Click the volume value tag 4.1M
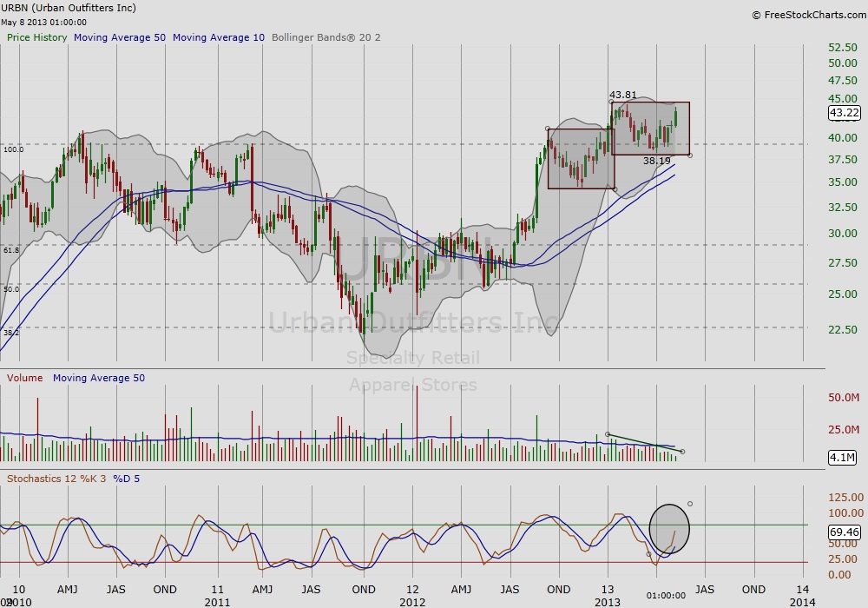The height and width of the screenshot is (608, 868). (x=842, y=458)
